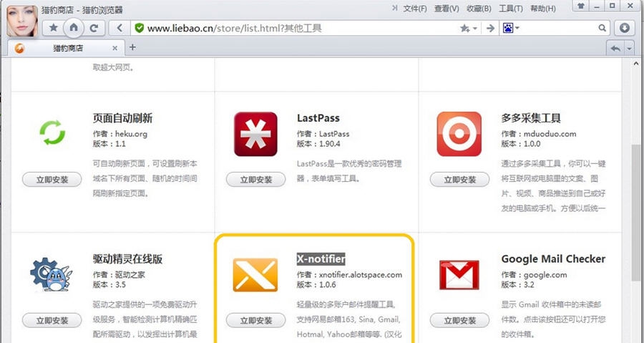Install 驱动精灵在线版 with 立即安装 button
The image size is (644, 343).
52,320
